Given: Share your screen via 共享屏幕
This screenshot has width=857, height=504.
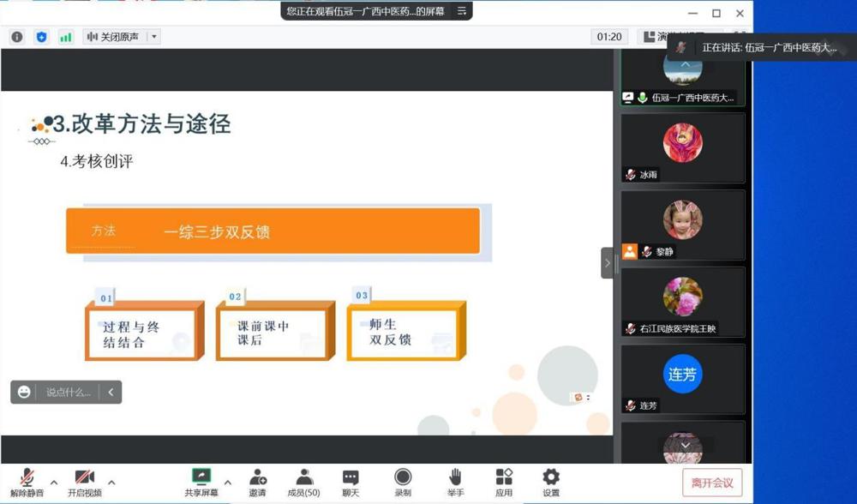Looking at the screenshot, I should click(x=201, y=480).
